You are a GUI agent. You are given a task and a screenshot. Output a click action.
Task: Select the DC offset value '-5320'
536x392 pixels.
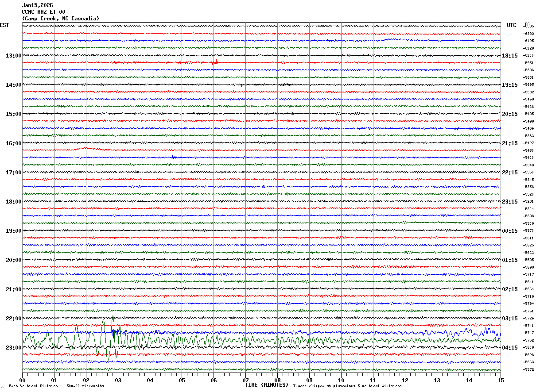[528, 194]
